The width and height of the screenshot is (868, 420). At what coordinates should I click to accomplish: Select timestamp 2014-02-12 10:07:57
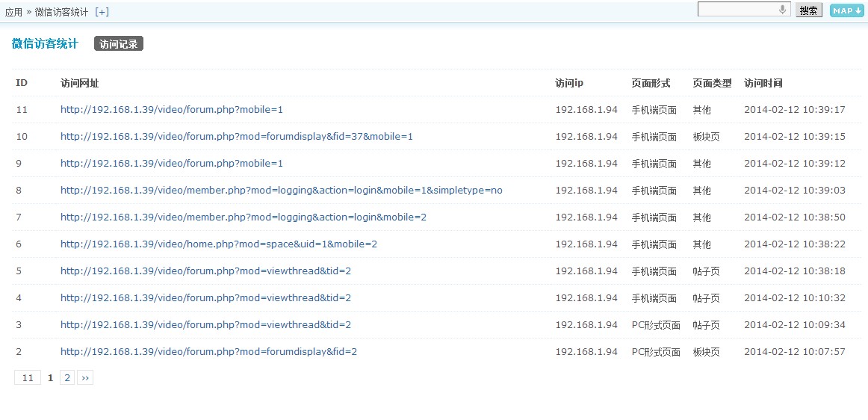coord(795,351)
